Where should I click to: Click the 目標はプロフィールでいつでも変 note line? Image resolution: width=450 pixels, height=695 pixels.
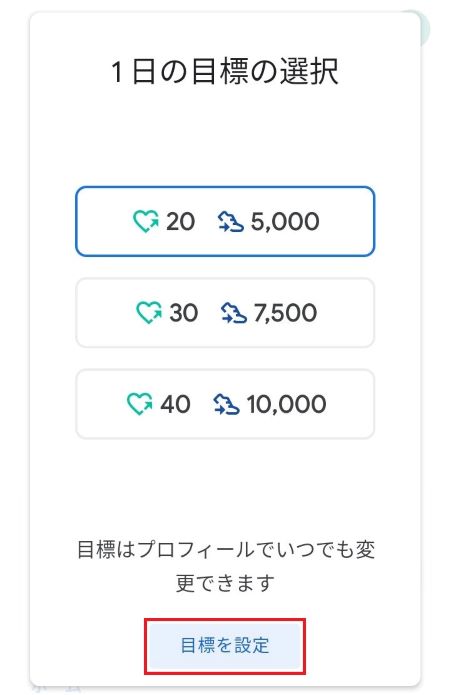(x=226, y=550)
